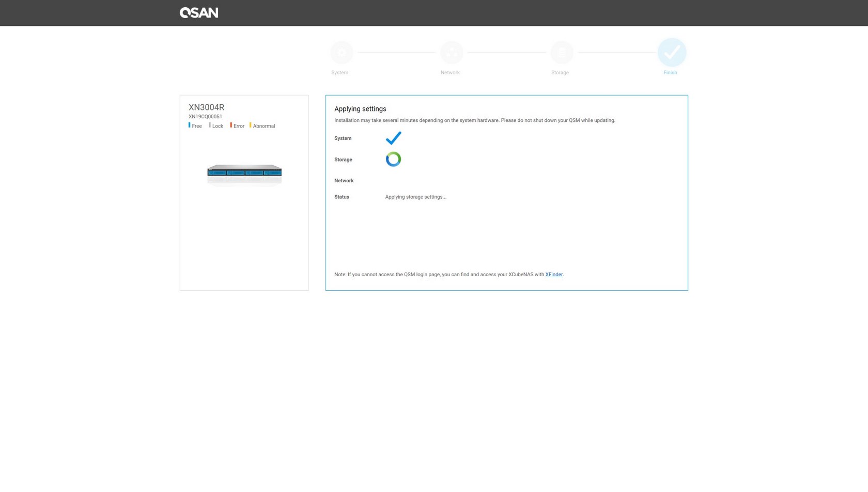Viewport: 868px width, 492px height.
Task: Click the Storage step label
Action: (560, 73)
